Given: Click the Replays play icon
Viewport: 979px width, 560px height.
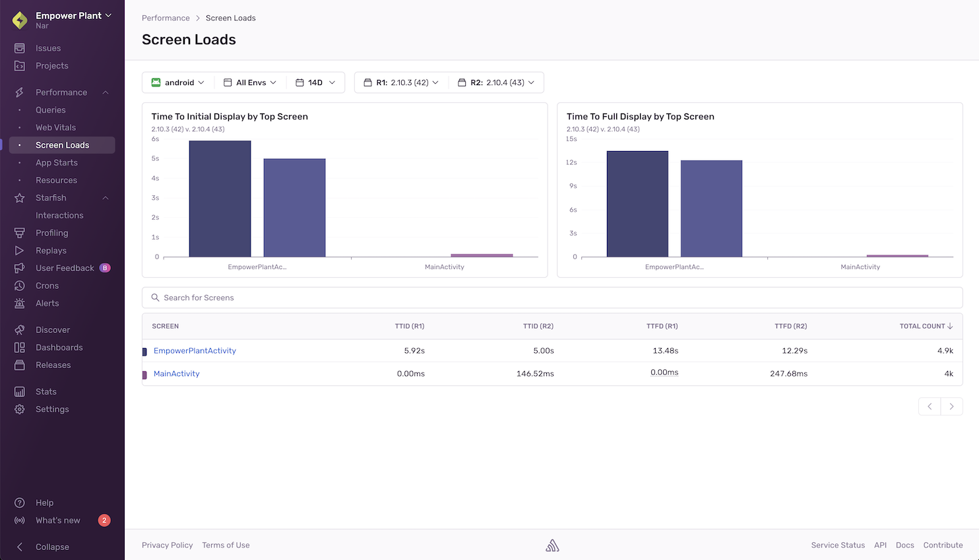Looking at the screenshot, I should (20, 251).
